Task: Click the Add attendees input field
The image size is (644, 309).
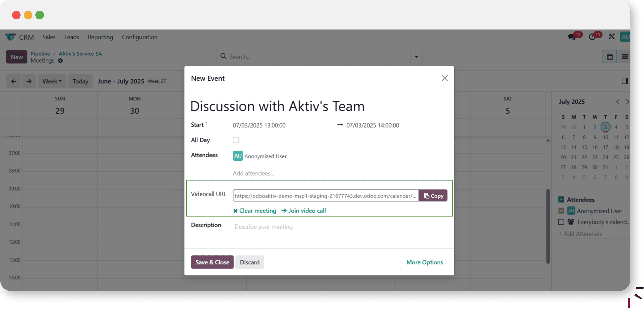Action: [253, 173]
